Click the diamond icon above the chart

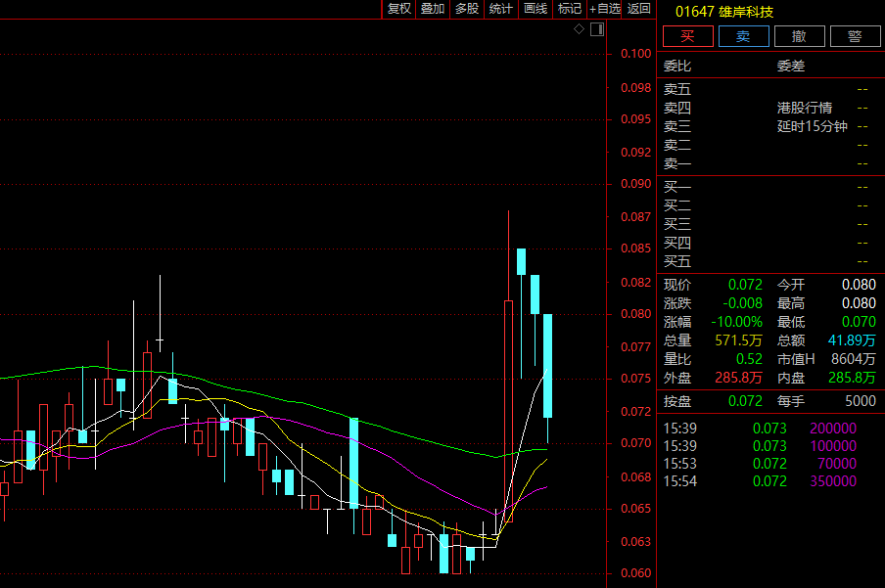pos(579,29)
